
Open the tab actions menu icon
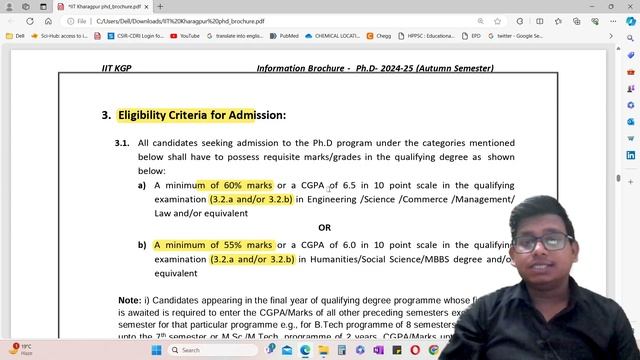point(43,7)
